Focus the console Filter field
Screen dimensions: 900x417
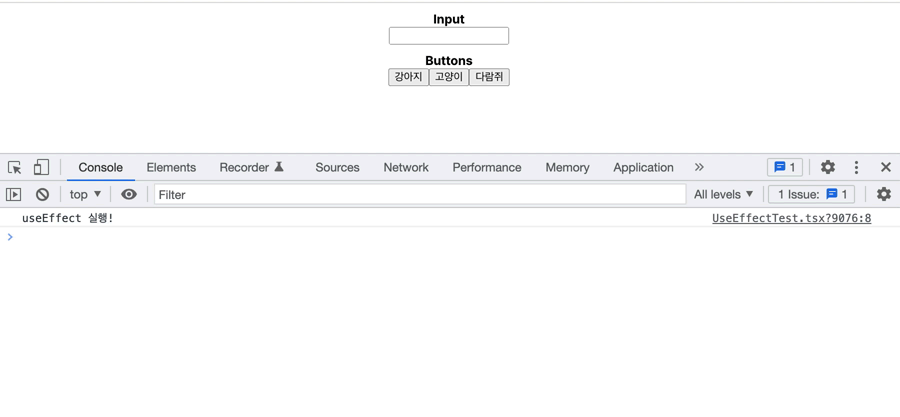click(420, 195)
